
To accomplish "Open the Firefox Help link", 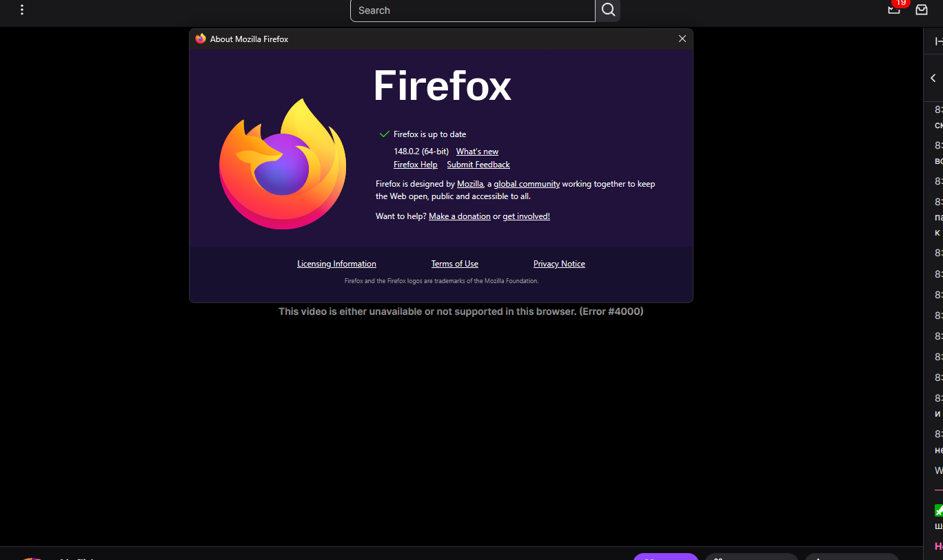I will 416,165.
